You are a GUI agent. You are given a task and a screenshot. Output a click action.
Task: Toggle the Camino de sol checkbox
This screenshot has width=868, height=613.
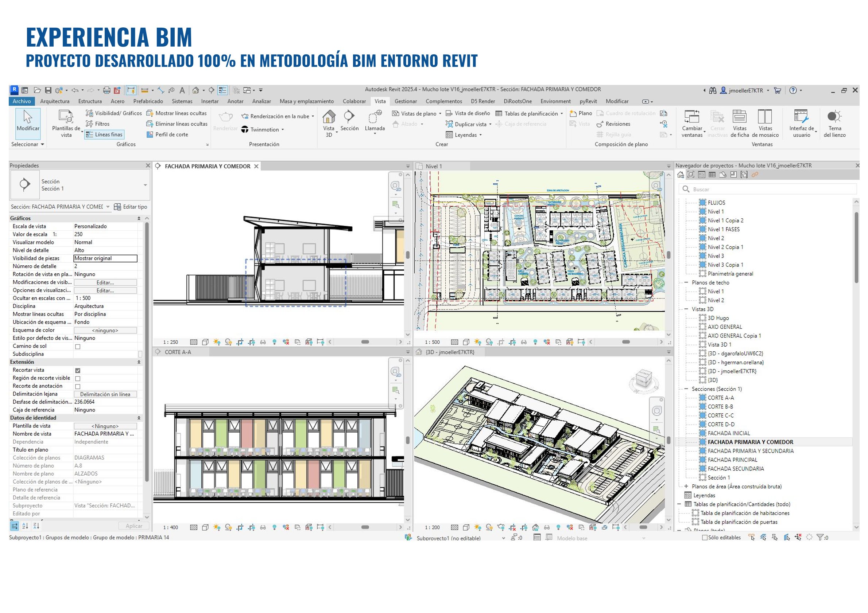(x=77, y=347)
